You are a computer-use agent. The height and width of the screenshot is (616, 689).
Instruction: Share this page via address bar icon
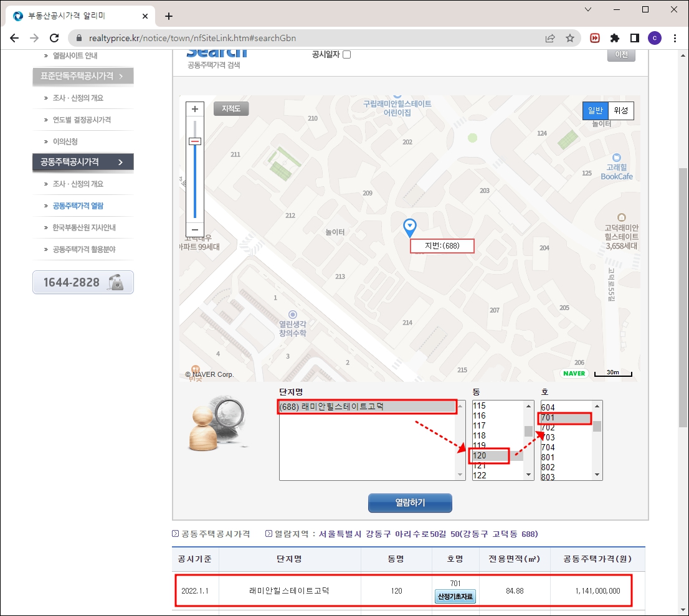pos(550,38)
